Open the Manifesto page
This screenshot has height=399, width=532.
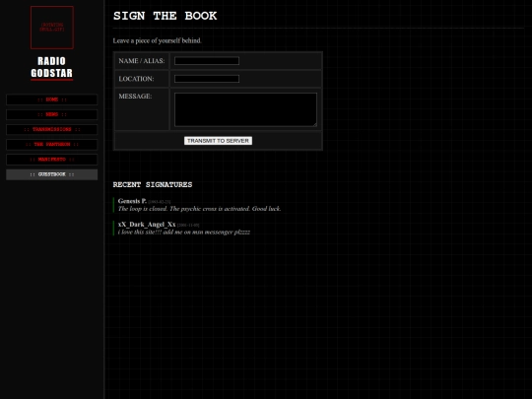[x=52, y=160]
